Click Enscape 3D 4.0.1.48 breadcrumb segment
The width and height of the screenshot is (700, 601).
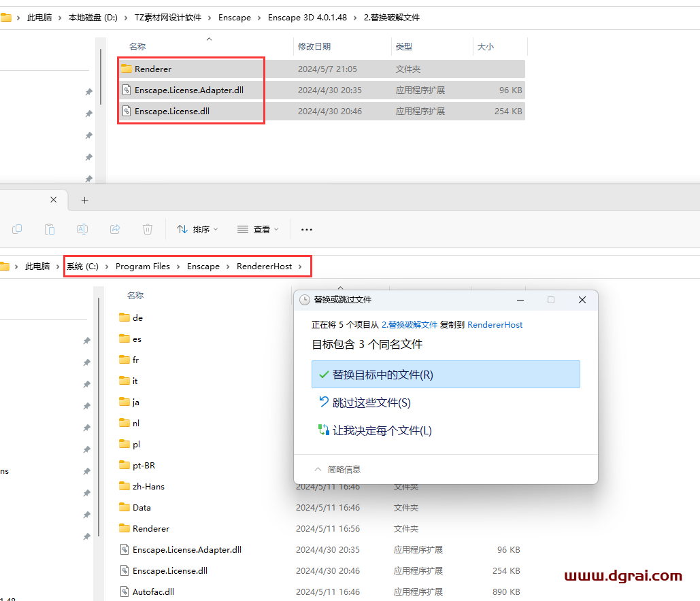307,18
